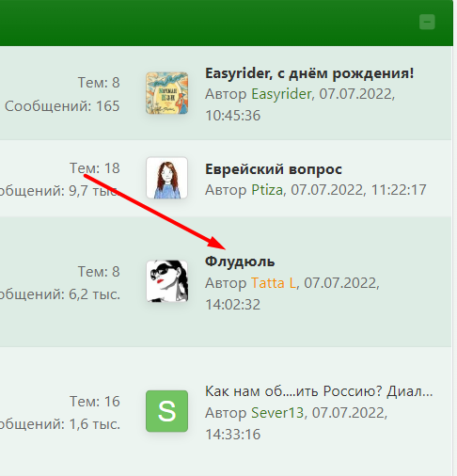View Easyrider's profile link
Screen dimensions: 457x476
(x=281, y=94)
